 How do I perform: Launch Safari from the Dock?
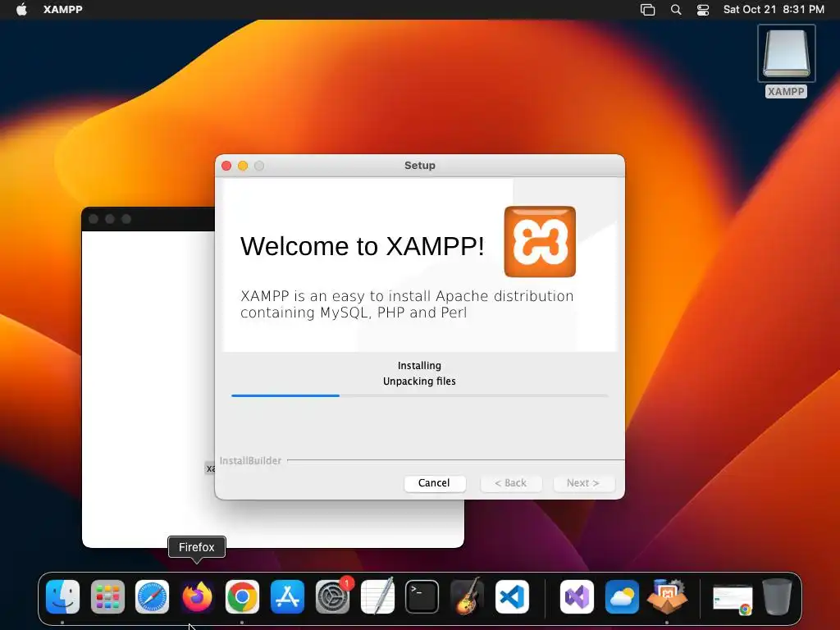point(152,596)
